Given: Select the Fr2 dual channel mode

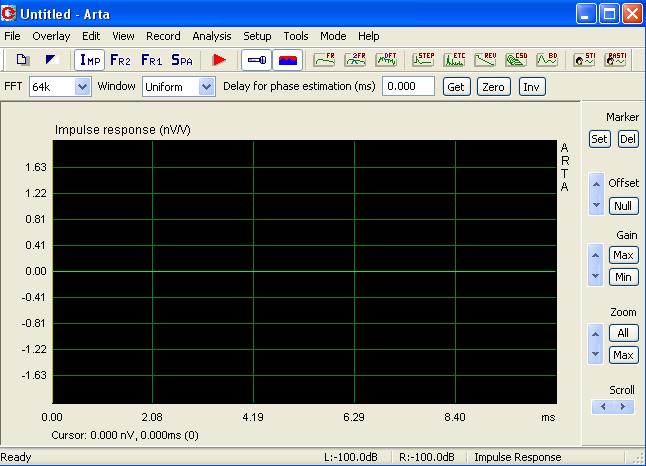Looking at the screenshot, I should 120,60.
